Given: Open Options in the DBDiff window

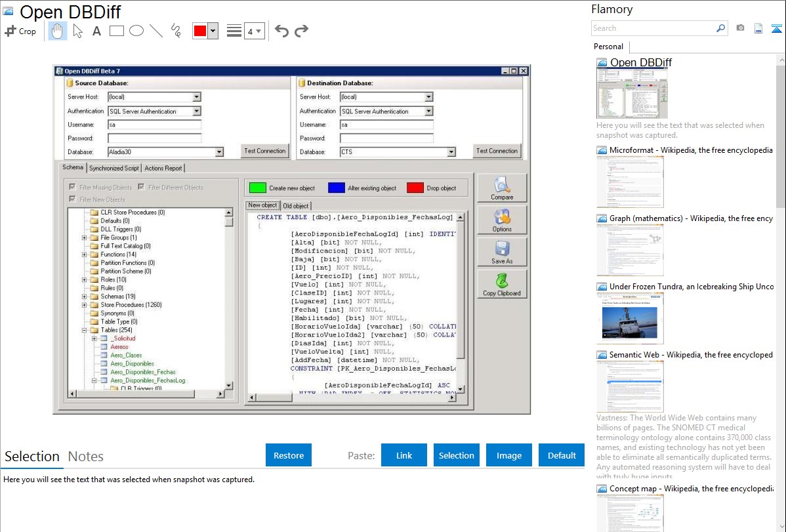Looking at the screenshot, I should 502,220.
